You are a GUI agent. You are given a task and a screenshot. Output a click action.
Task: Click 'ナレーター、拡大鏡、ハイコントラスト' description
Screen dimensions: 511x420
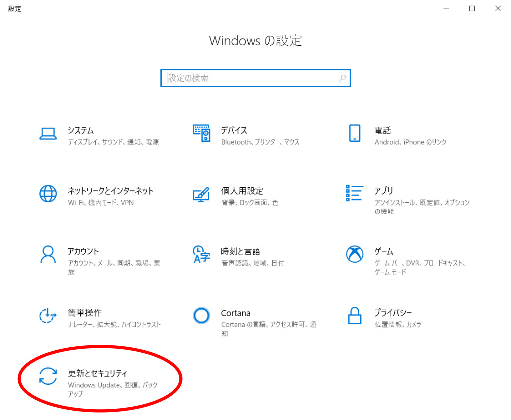114,325
